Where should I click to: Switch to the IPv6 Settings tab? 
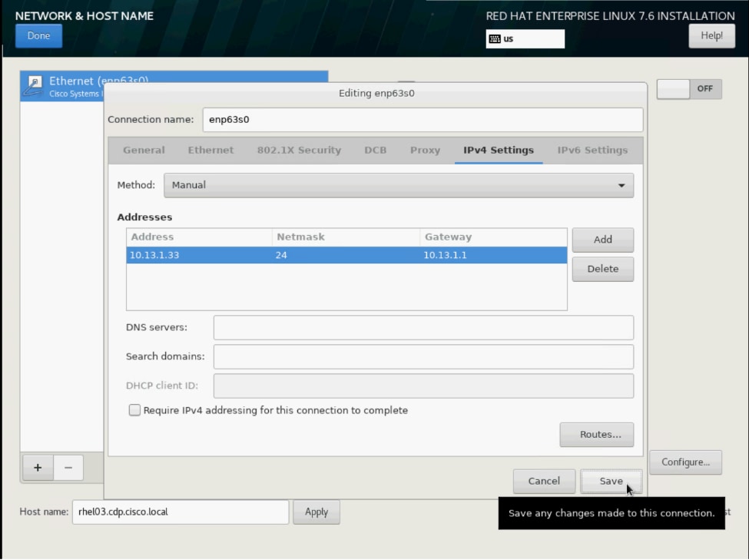point(592,150)
